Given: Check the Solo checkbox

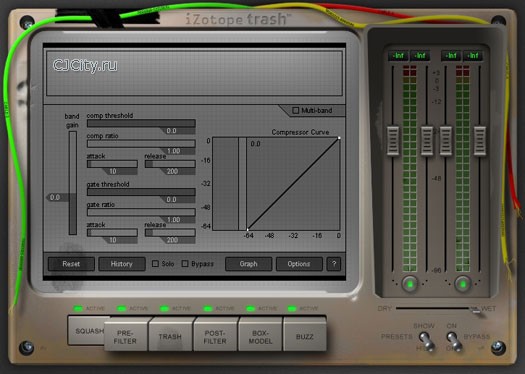Looking at the screenshot, I should pyautogui.click(x=155, y=264).
